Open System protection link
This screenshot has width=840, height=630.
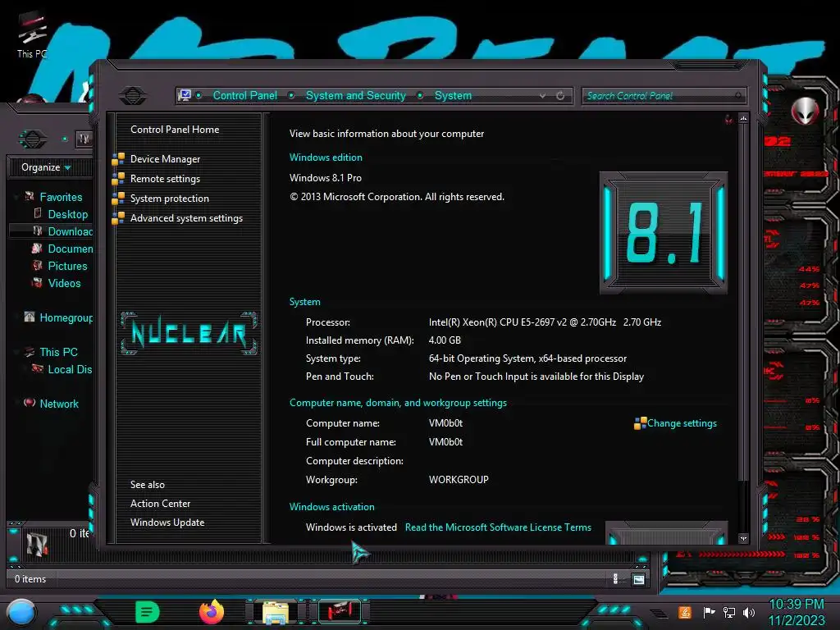(x=169, y=199)
